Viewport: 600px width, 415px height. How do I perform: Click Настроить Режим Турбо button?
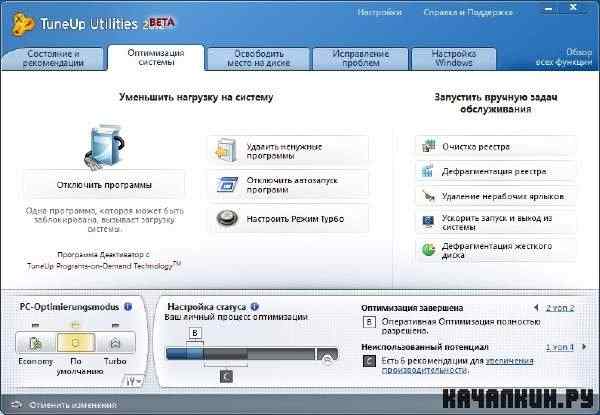(x=289, y=218)
